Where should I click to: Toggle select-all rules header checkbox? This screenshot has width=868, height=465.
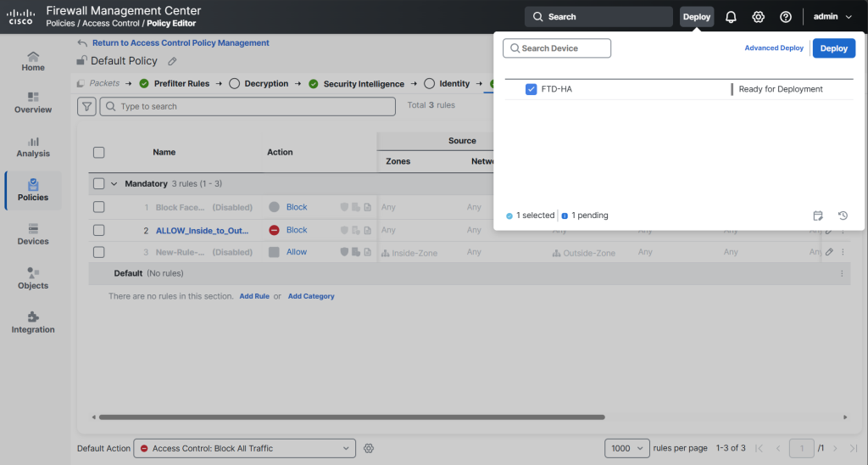99,153
